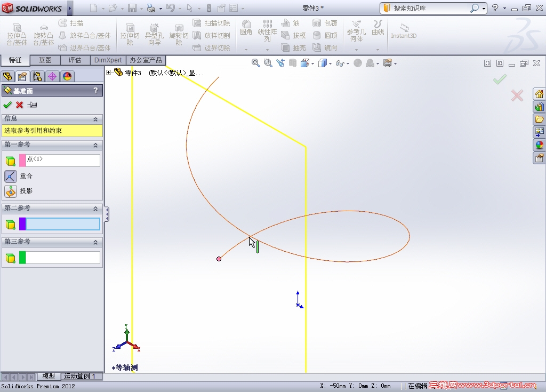
Task: Cancel the 基准面 with red X
Action: click(x=20, y=105)
